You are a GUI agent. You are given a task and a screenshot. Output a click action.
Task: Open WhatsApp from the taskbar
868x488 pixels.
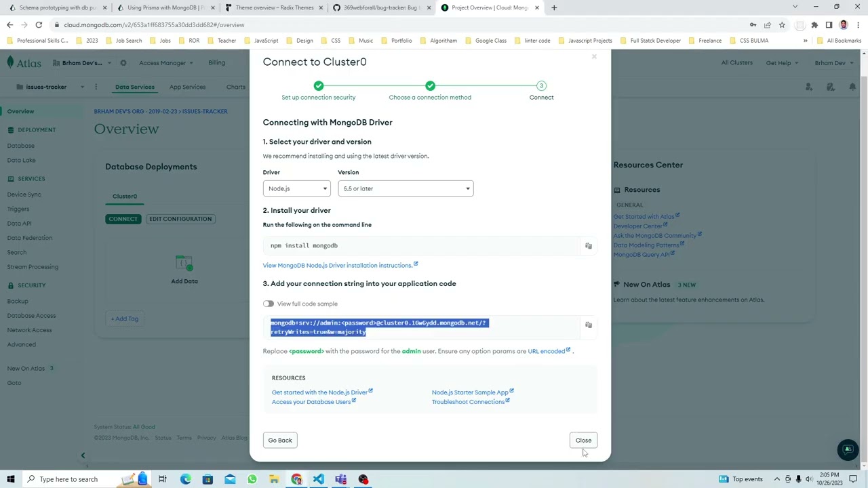(x=252, y=479)
